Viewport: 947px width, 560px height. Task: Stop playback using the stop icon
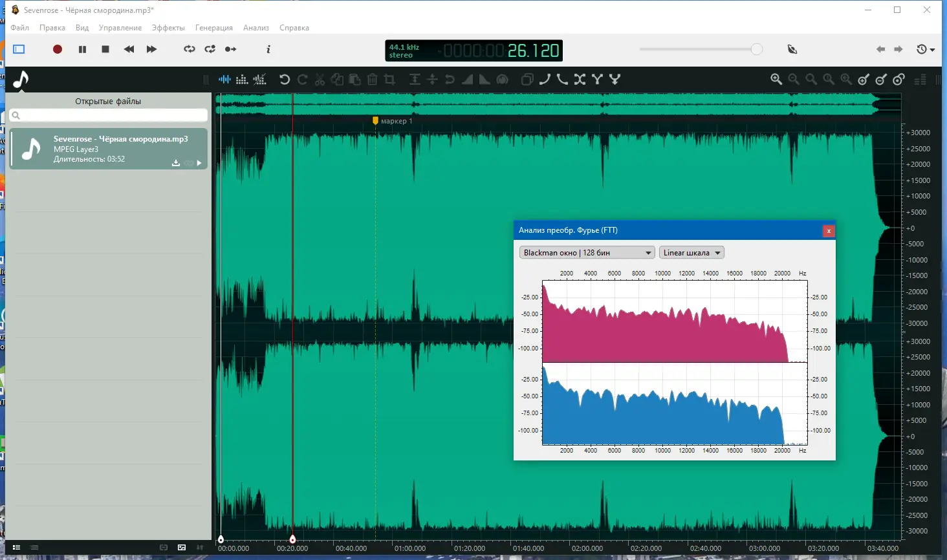point(105,49)
